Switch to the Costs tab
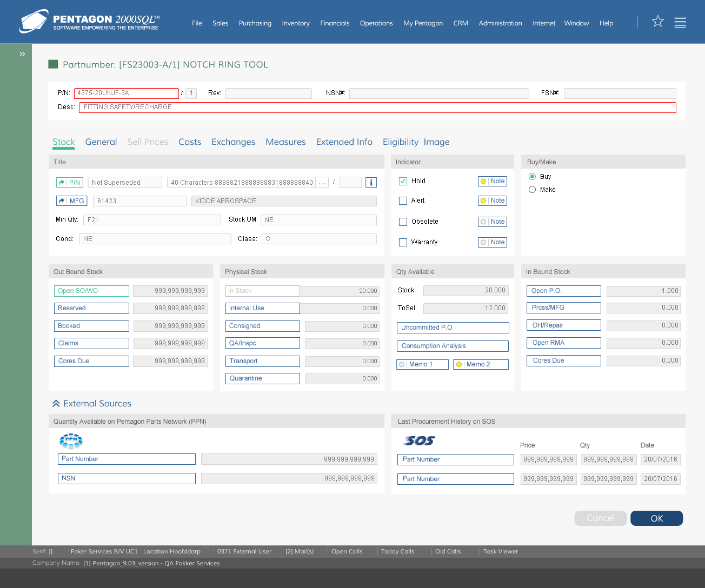The image size is (705, 588). pyautogui.click(x=190, y=142)
